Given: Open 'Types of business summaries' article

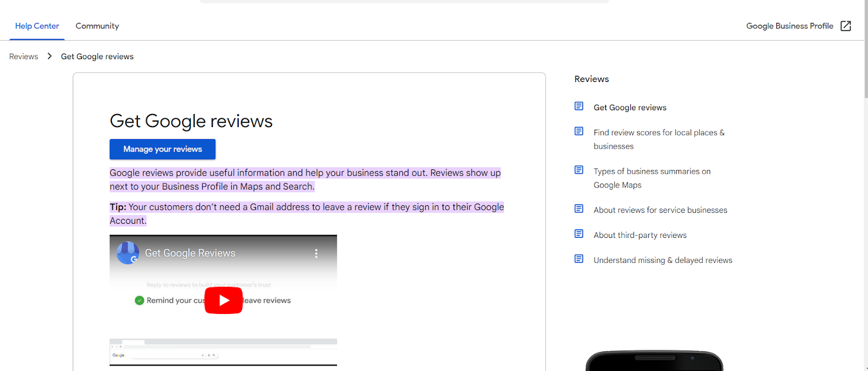Looking at the screenshot, I should point(652,178).
